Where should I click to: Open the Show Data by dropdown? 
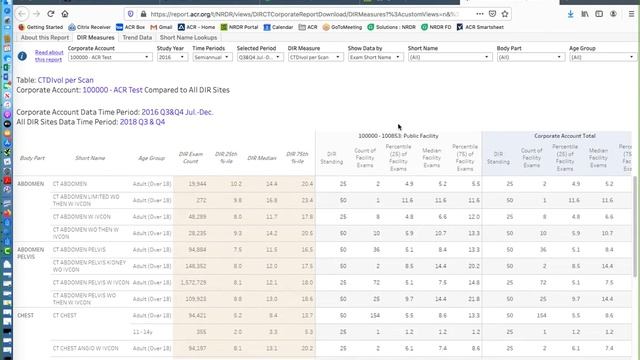pyautogui.click(x=375, y=57)
